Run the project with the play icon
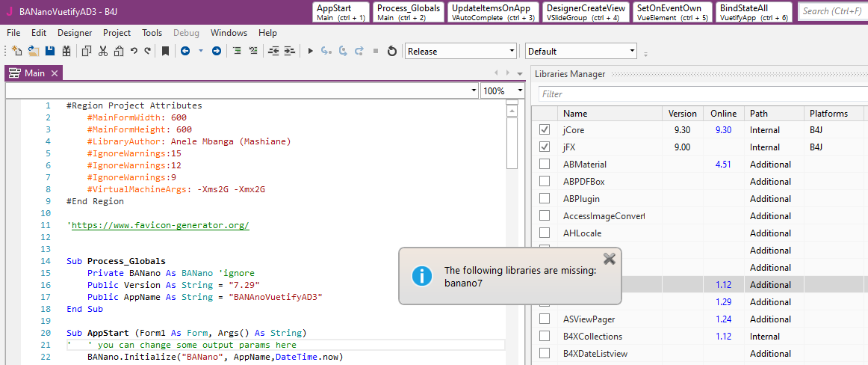This screenshot has width=868, height=365. tap(311, 51)
